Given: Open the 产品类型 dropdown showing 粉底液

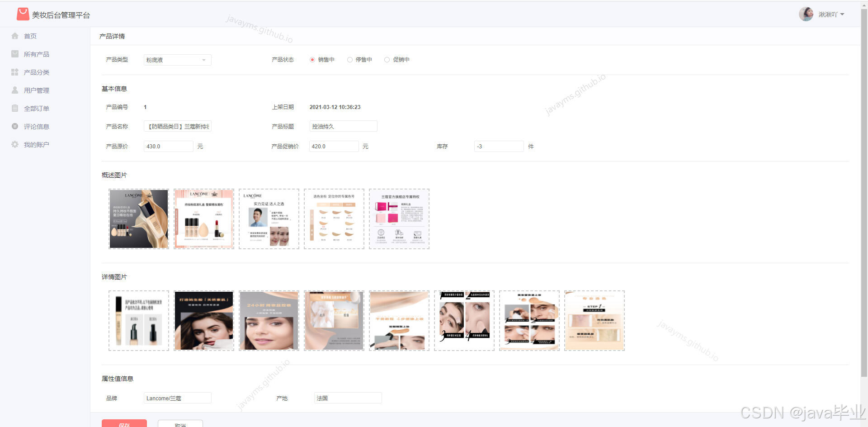Looking at the screenshot, I should click(x=177, y=60).
